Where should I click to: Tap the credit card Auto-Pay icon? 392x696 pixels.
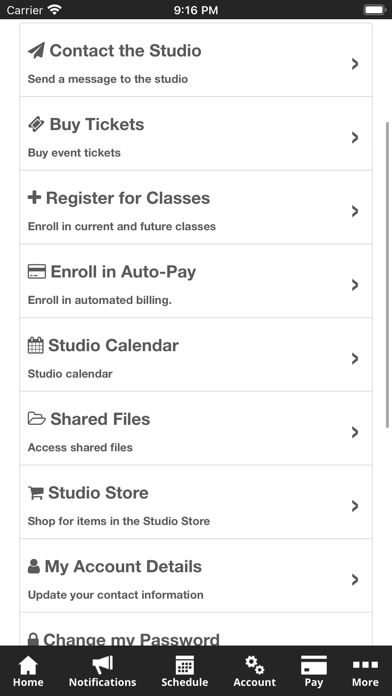coord(37,271)
